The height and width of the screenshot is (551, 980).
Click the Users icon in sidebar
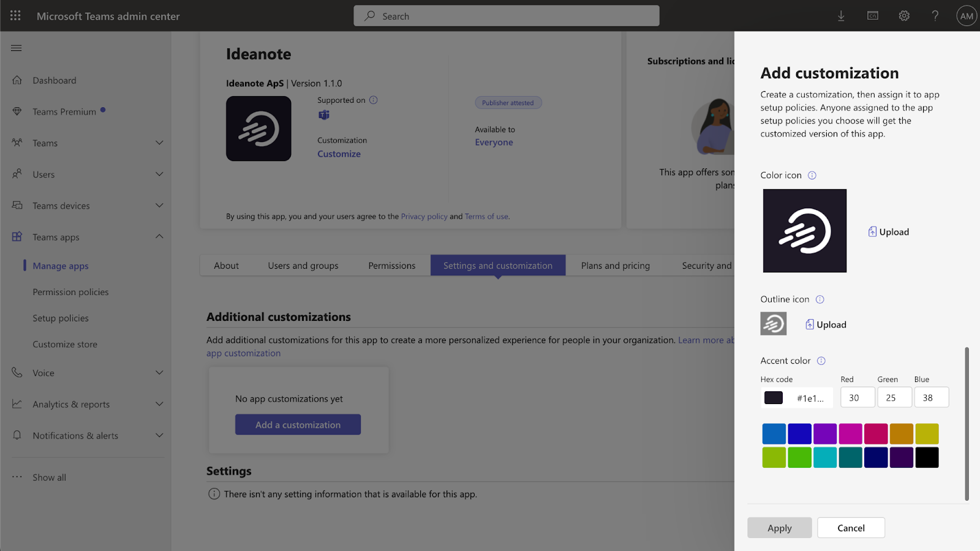(17, 174)
